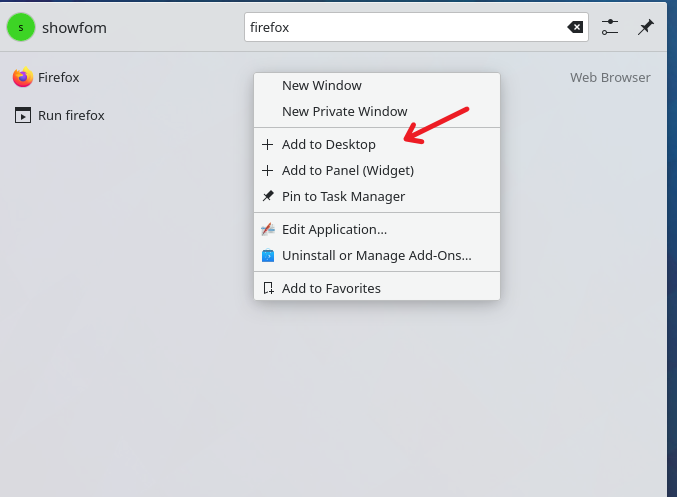Open Uninstall or Manage Add-Ons... entry

pos(377,255)
